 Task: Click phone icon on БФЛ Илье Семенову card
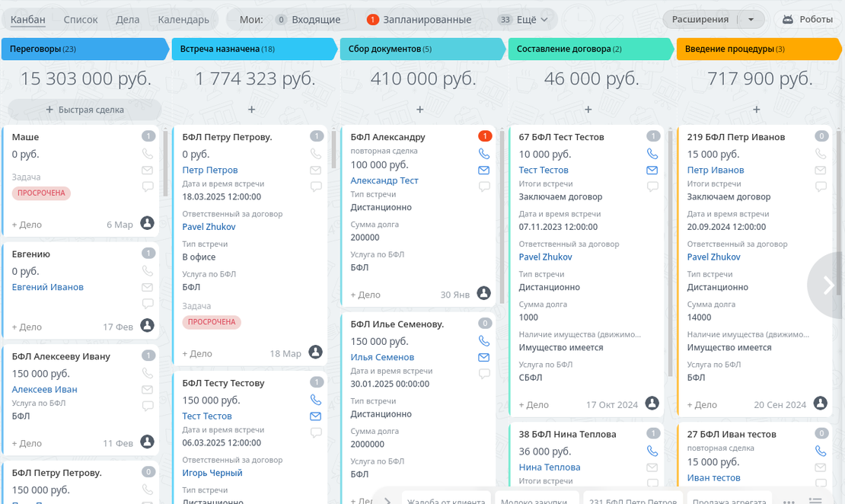tap(483, 341)
